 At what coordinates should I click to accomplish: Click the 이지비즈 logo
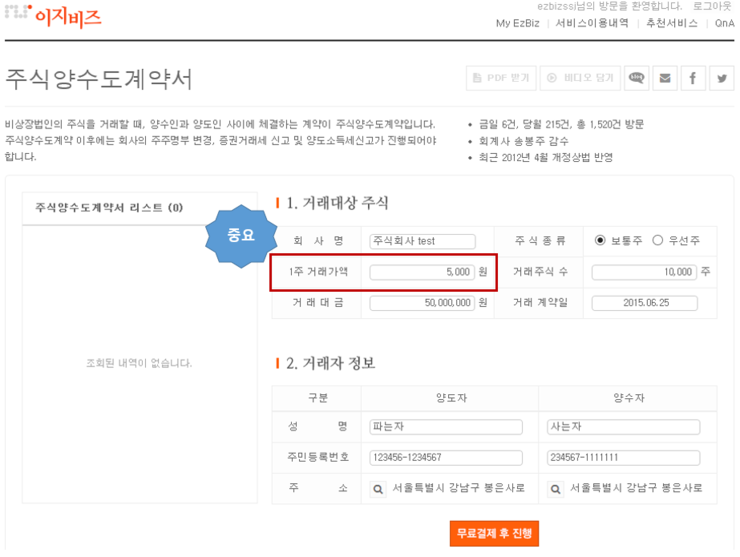click(x=53, y=16)
